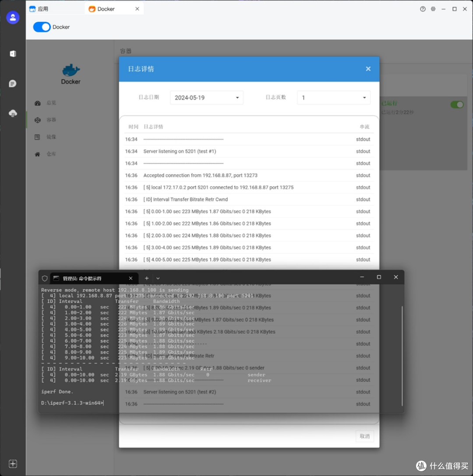The width and height of the screenshot is (473, 476).
Task: Click the terminal window scrollbar
Action: click(402, 356)
